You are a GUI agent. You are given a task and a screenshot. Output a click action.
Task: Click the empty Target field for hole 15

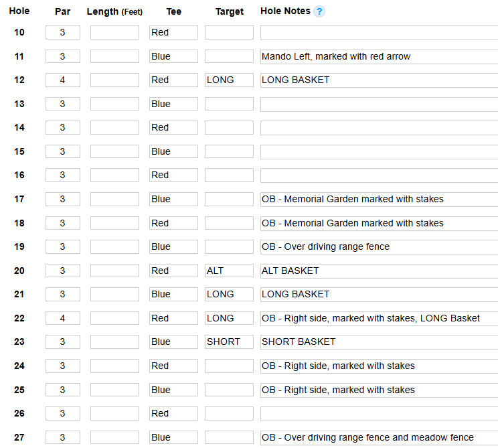[x=229, y=151]
